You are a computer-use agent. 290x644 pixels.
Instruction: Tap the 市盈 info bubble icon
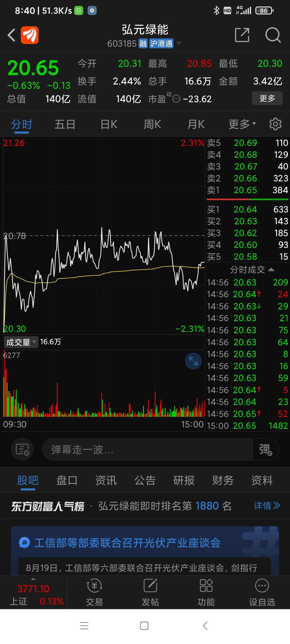(176, 99)
